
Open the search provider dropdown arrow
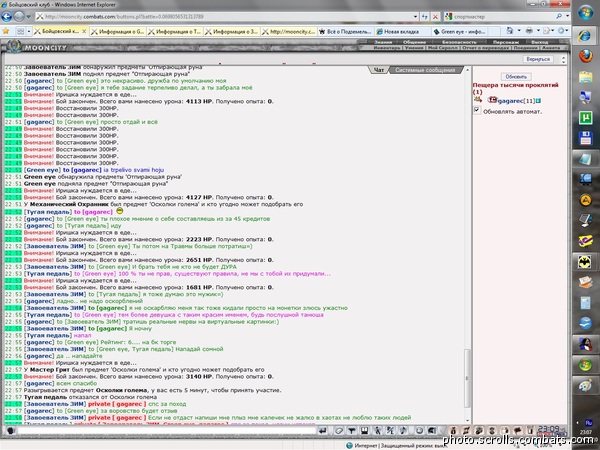pyautogui.click(x=567, y=16)
